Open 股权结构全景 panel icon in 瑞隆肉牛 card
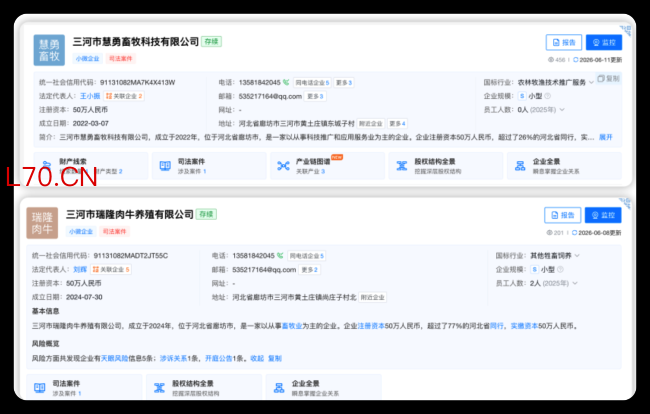 point(160,388)
